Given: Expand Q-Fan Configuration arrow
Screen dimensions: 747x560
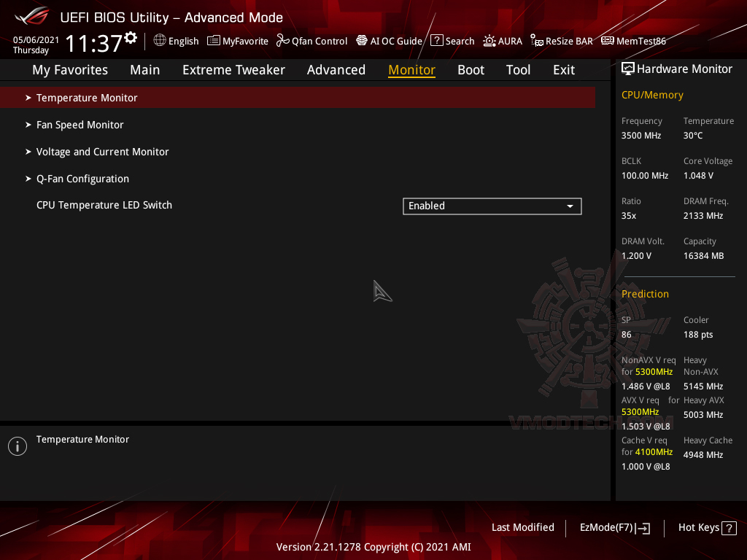Looking at the screenshot, I should [28, 179].
